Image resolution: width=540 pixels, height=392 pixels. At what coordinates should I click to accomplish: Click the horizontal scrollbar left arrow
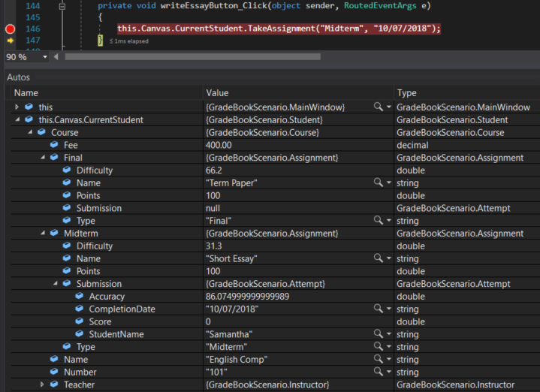click(56, 56)
